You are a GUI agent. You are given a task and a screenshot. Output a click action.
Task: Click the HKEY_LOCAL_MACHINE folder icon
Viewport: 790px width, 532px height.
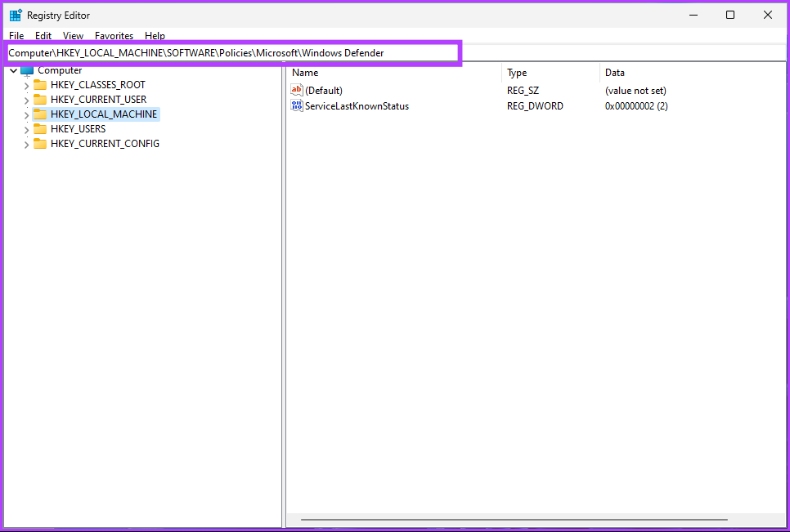40,114
